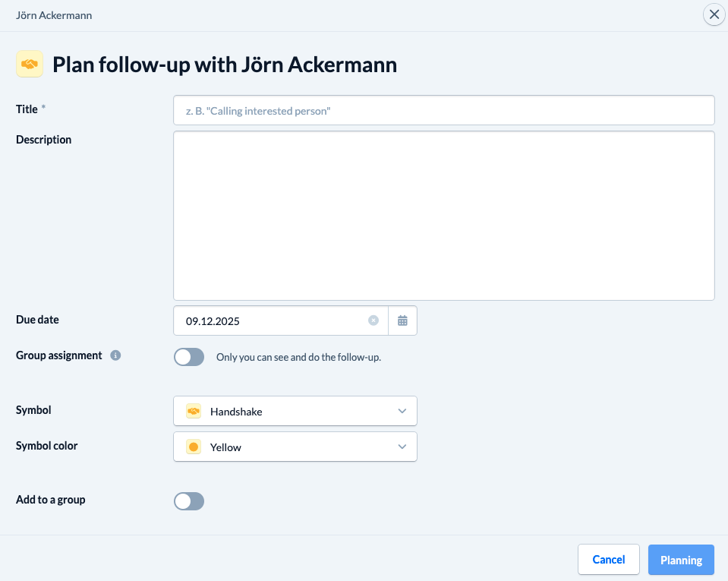
Task: Click the Jörn Ackermann name in top bar
Action: 54,15
